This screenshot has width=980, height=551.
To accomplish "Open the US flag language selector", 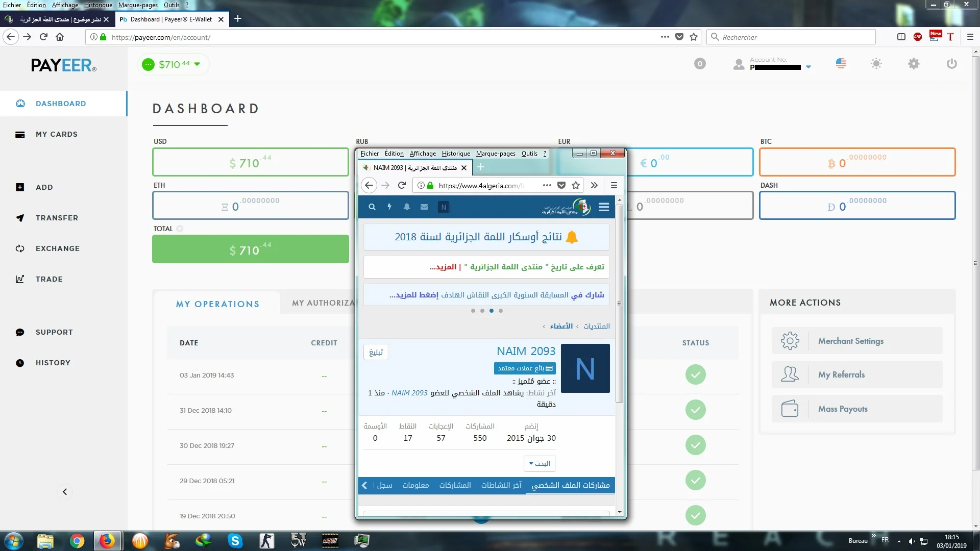I will 841,64.
